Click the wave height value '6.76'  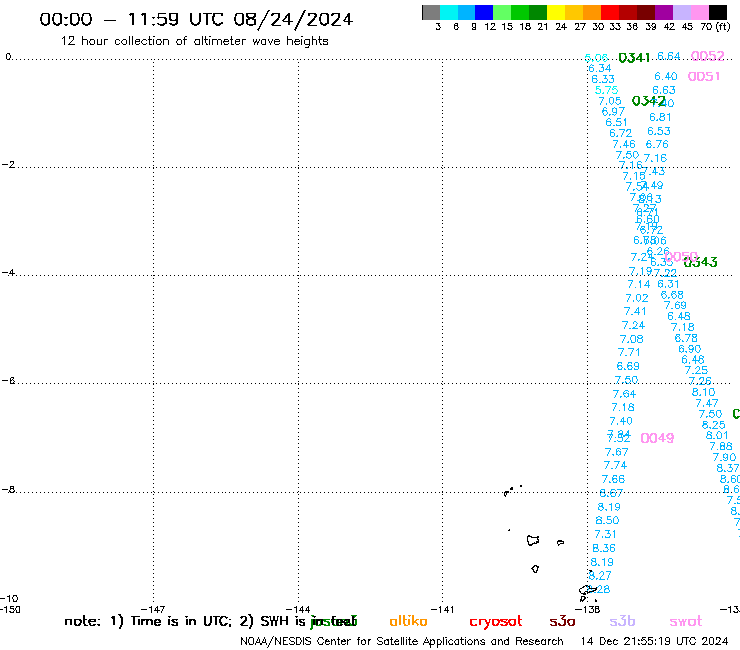(x=657, y=144)
